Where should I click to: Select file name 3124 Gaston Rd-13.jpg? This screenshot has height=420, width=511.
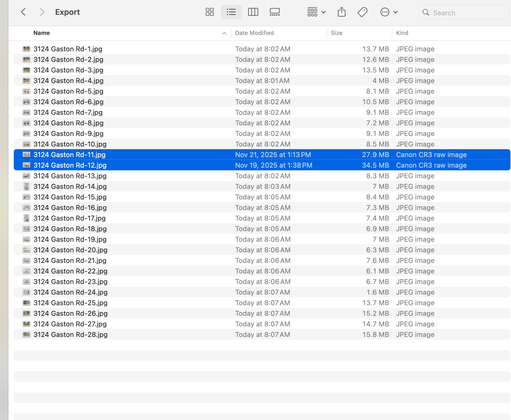[x=70, y=176]
